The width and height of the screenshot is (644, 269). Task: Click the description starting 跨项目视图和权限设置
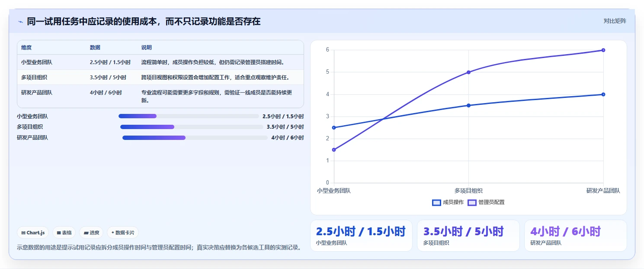tap(215, 78)
